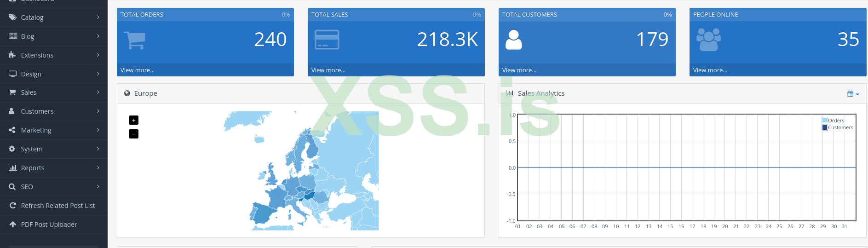
Task: Click the 35 people online value
Action: click(x=849, y=40)
